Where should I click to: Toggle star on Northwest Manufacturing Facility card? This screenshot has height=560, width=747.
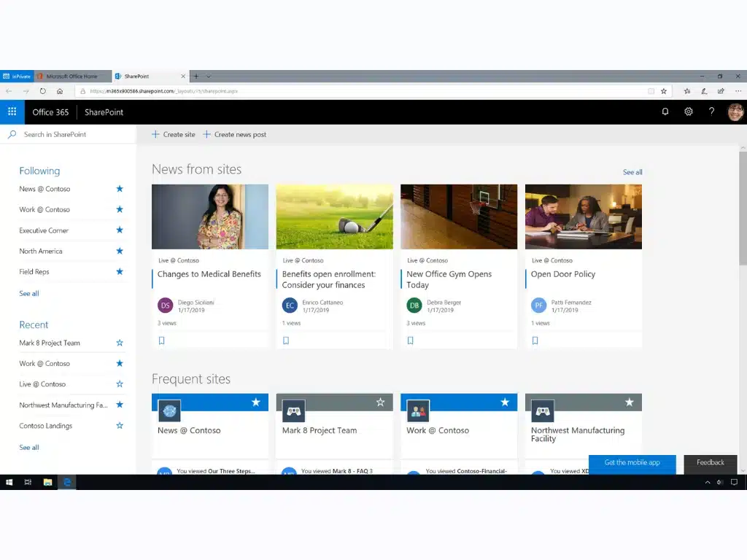(x=630, y=402)
